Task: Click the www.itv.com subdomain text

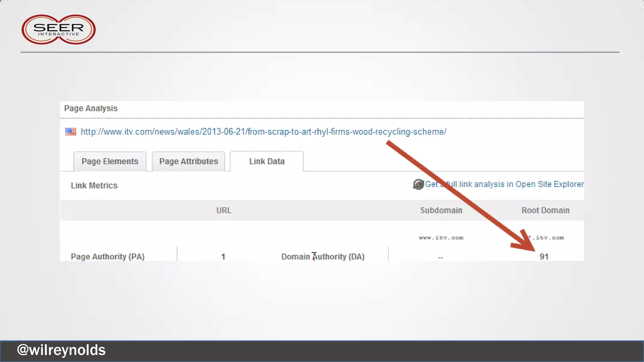Action: pyautogui.click(x=441, y=238)
